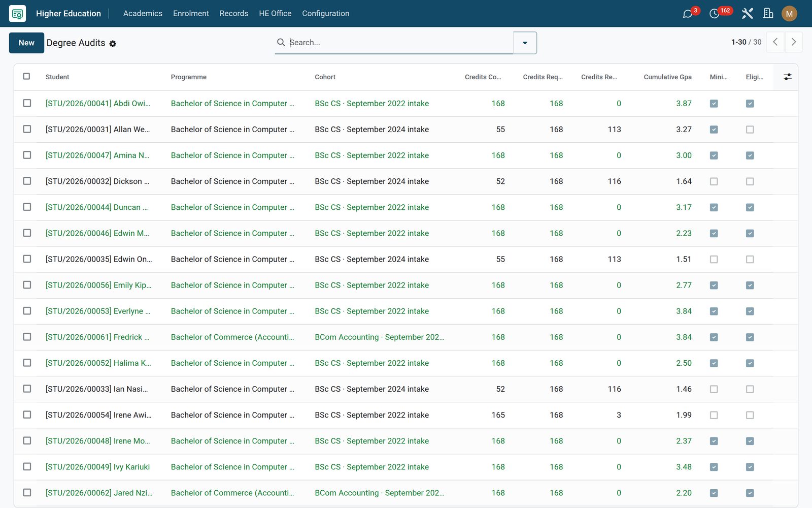Expand the search filter options dropdown
812x508 pixels.
click(525, 43)
